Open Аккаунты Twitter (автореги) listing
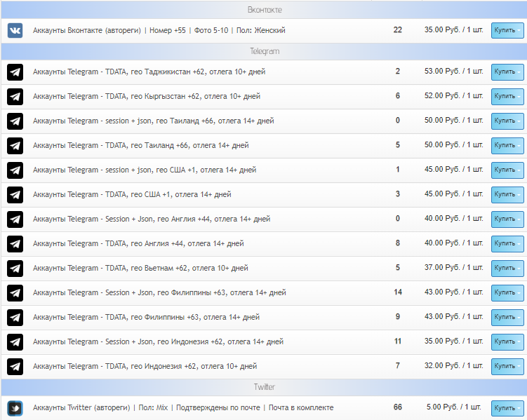Image resolution: width=527 pixels, height=420 pixels. [183, 408]
